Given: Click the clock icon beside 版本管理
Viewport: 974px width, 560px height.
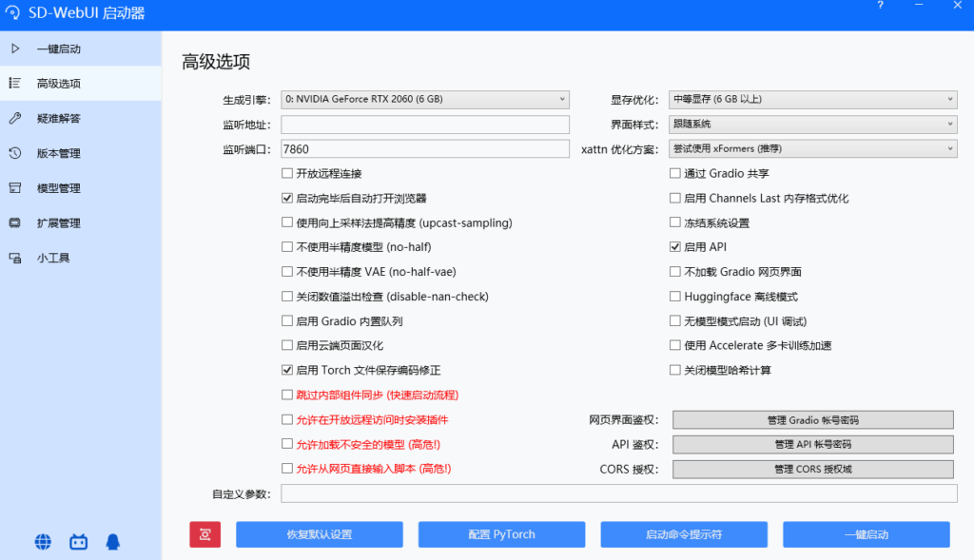Looking at the screenshot, I should click(x=16, y=152).
